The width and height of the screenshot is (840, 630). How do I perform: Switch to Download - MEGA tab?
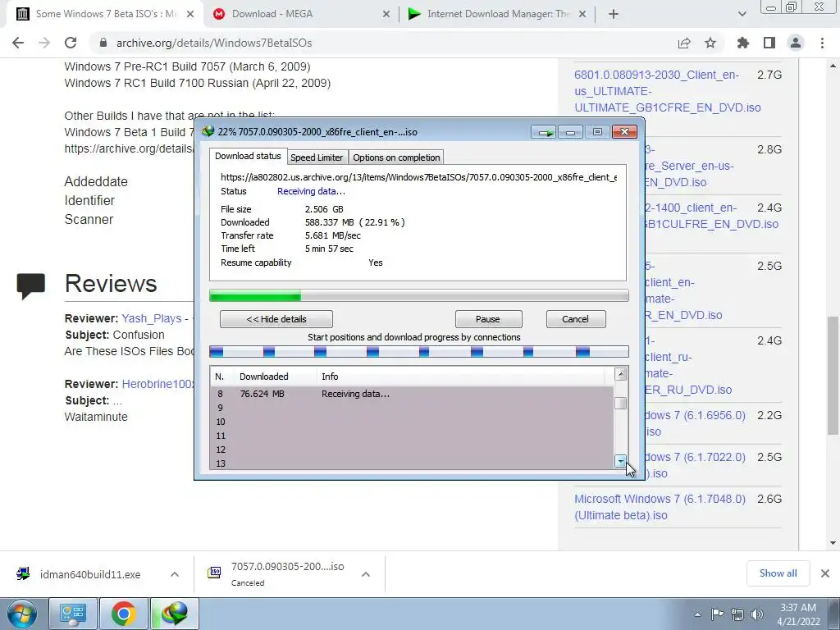point(301,14)
